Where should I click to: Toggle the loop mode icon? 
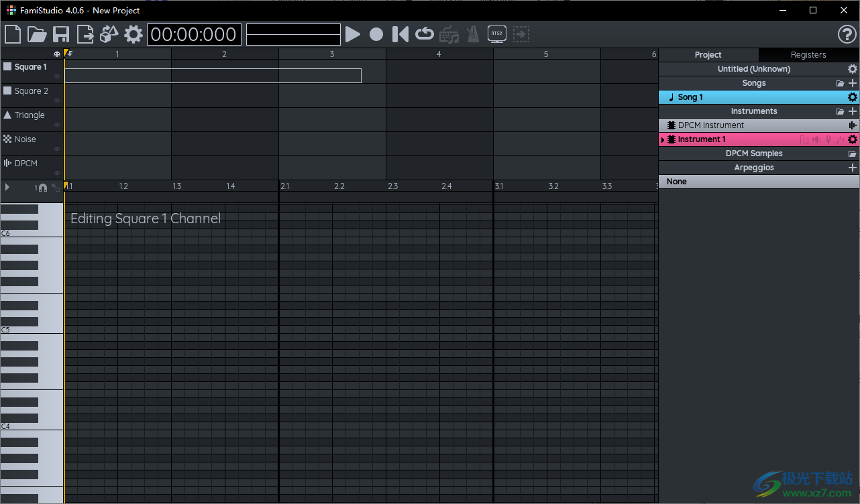click(x=425, y=34)
